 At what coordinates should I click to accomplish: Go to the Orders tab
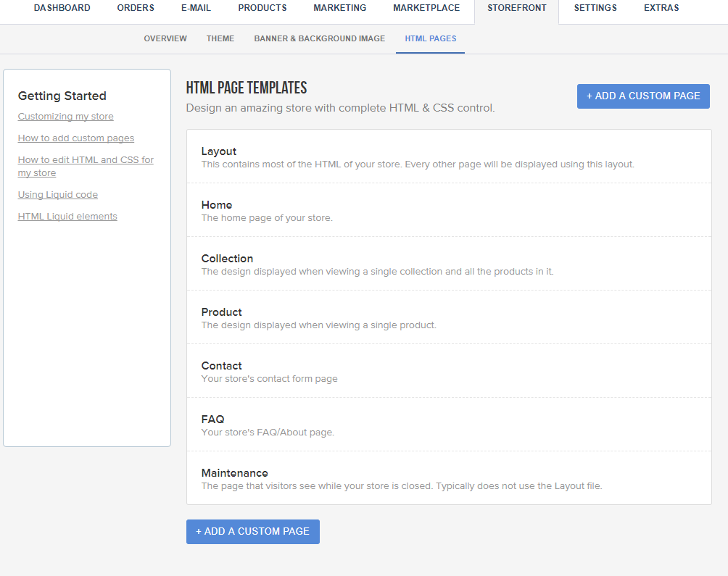[136, 8]
